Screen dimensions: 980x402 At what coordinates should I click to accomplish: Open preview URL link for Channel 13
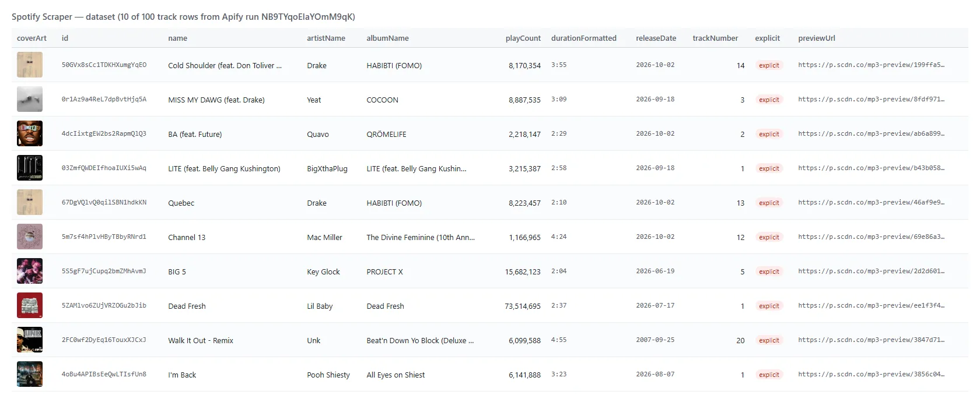pyautogui.click(x=871, y=237)
